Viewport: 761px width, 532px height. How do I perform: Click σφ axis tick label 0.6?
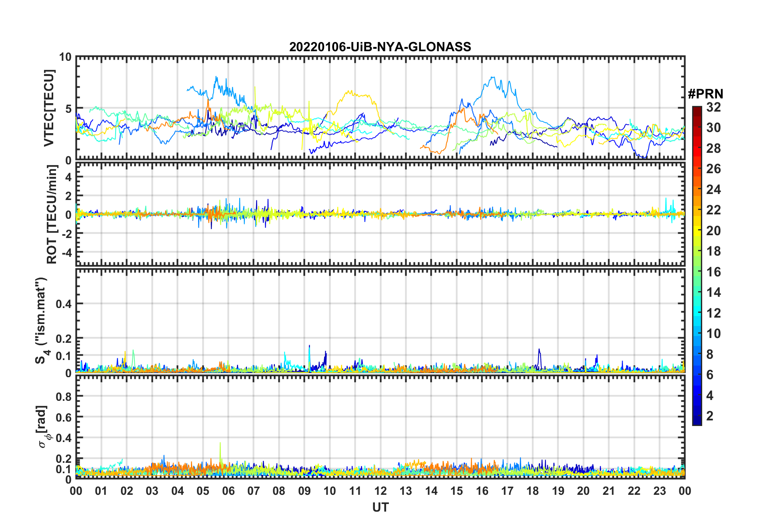pos(64,417)
